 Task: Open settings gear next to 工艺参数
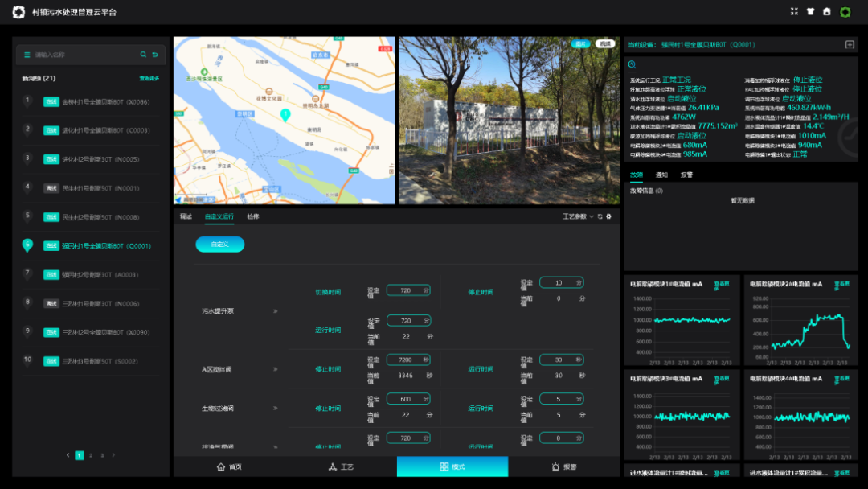608,216
